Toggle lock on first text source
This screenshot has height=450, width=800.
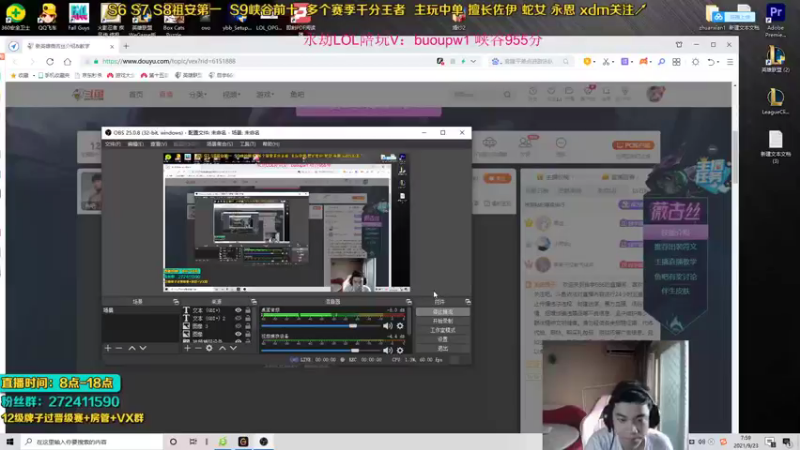pyautogui.click(x=248, y=310)
